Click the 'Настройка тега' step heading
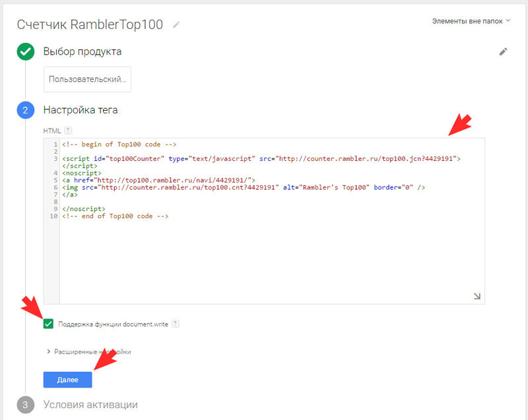This screenshot has width=528, height=420. 81,110
